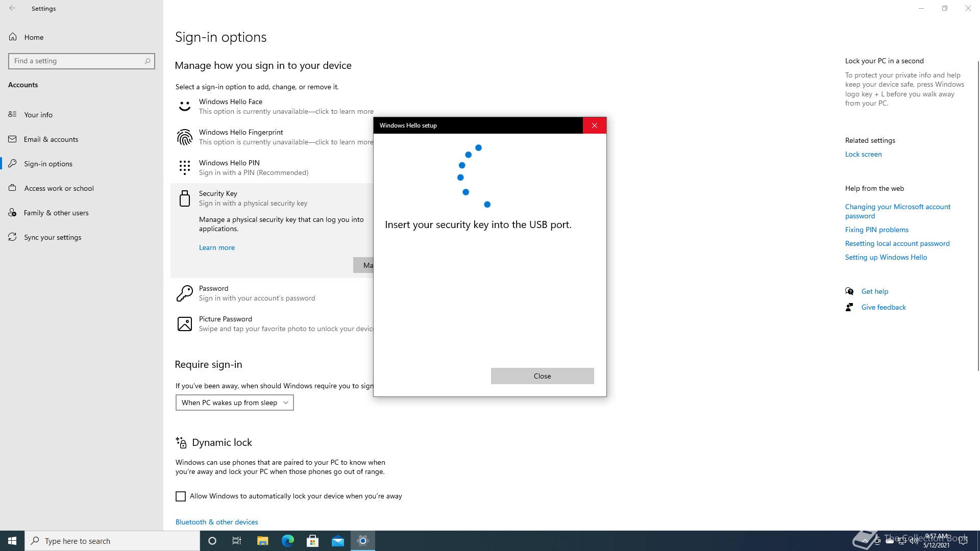
Task: Click the volume speaker tray icon
Action: (914, 541)
